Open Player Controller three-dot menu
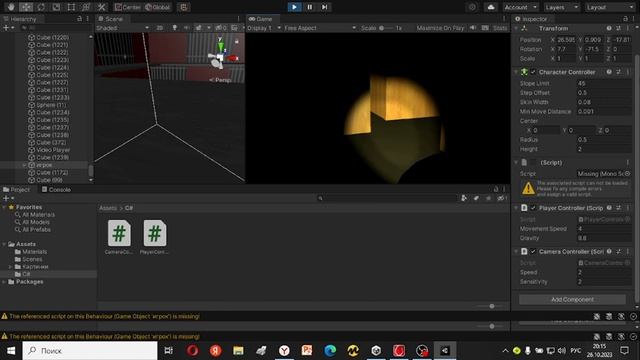This screenshot has width=640, height=360. (x=628, y=208)
